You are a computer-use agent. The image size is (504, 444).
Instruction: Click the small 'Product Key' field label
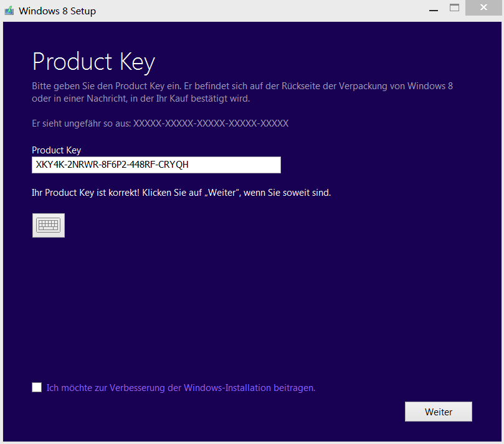[x=56, y=150]
